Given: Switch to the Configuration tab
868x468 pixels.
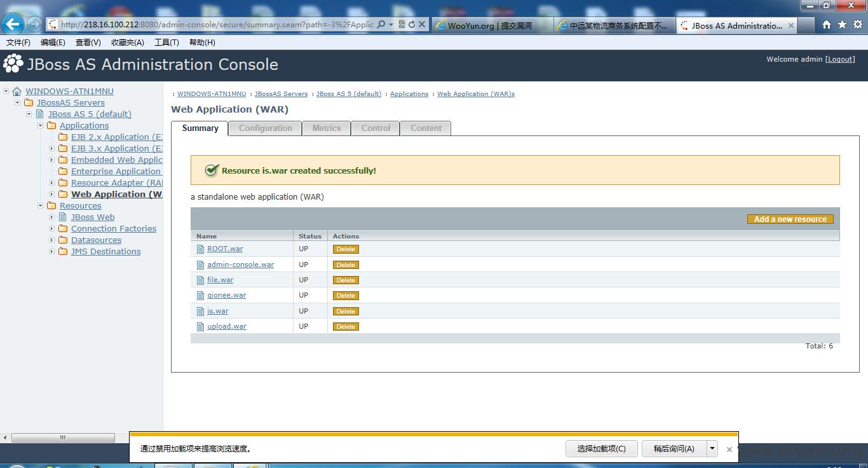Looking at the screenshot, I should tap(266, 128).
